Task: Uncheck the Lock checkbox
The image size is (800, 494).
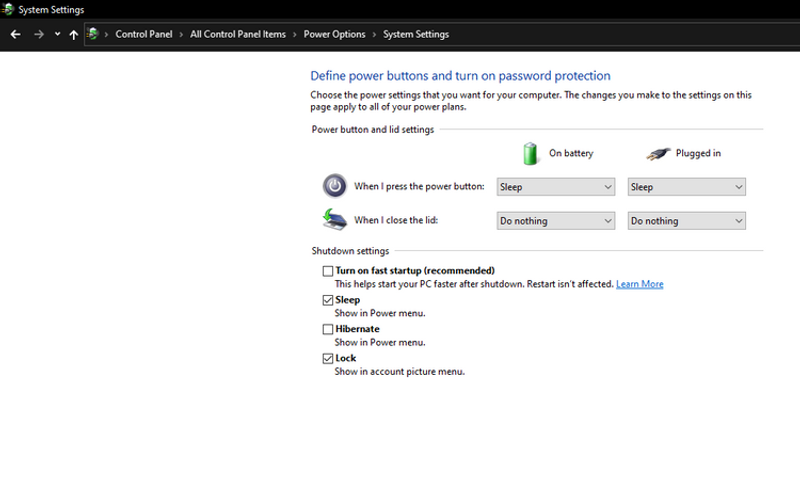Action: coord(328,358)
